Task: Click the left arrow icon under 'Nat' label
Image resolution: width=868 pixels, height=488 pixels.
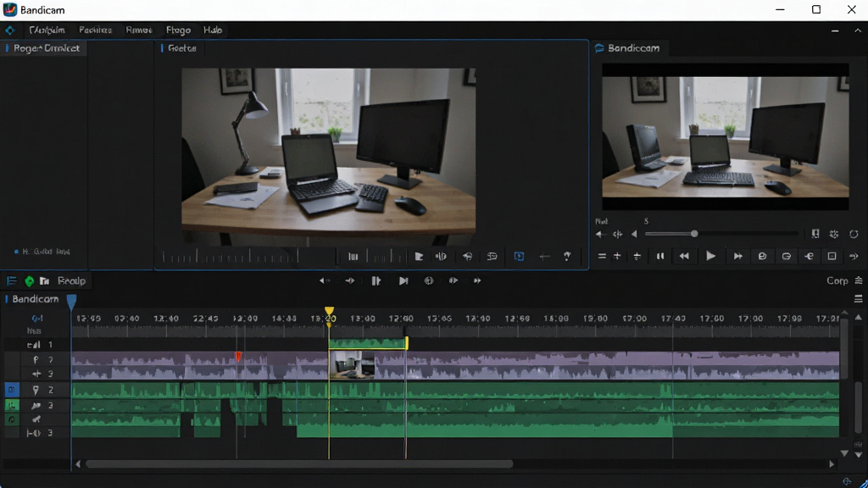Action: click(600, 235)
